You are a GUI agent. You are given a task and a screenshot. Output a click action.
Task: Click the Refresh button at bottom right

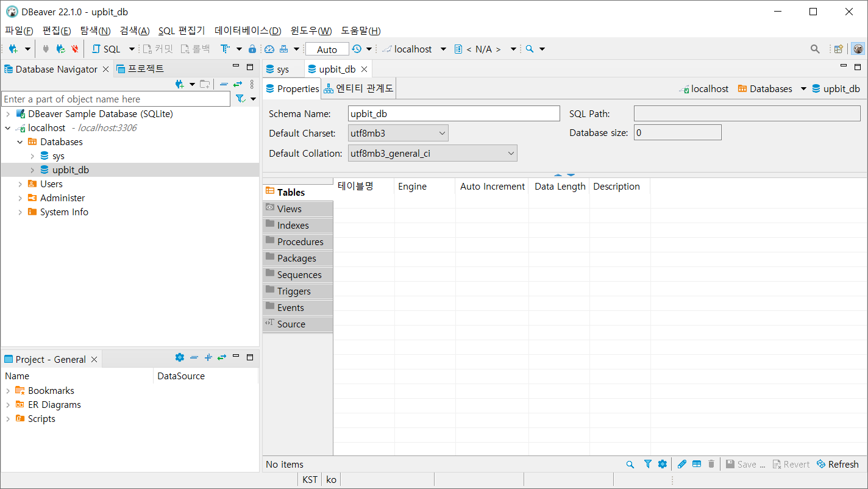tap(838, 464)
